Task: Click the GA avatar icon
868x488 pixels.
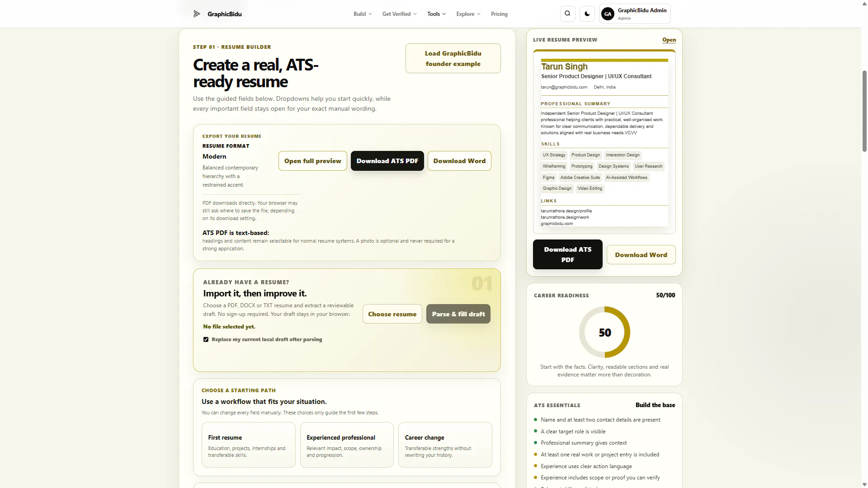Action: pyautogui.click(x=608, y=14)
